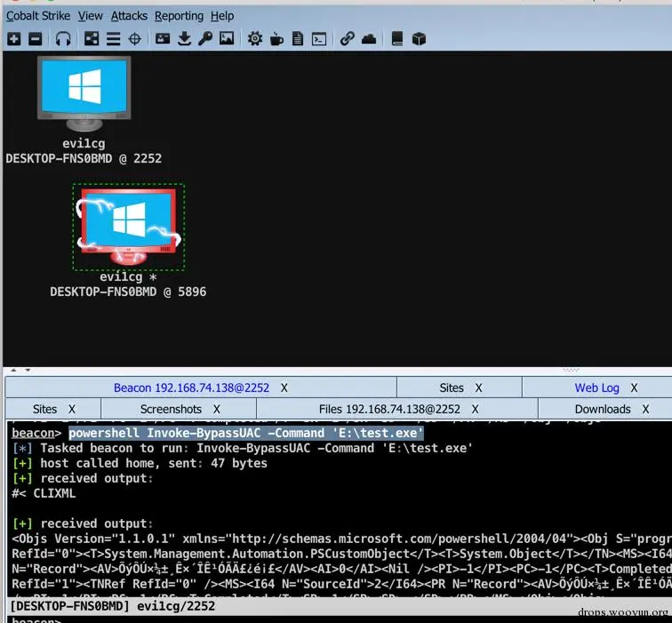Click the pane divider up-arrow collapse control
The height and width of the screenshot is (623, 672).
tap(13, 370)
